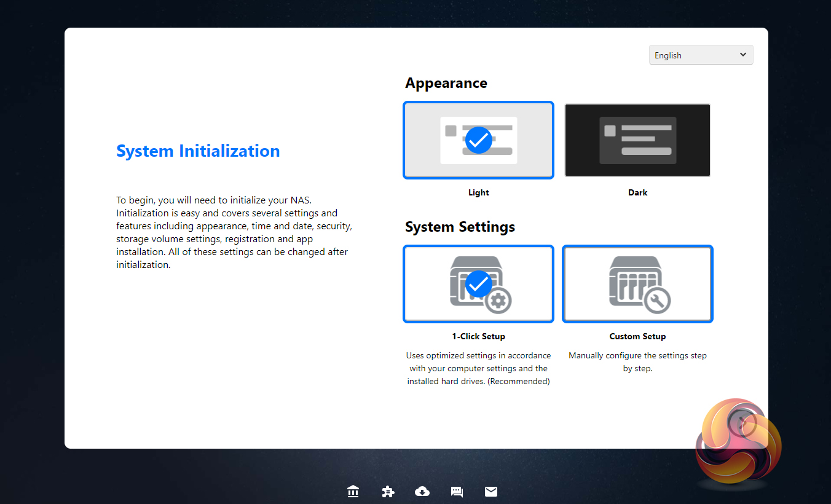Image resolution: width=831 pixels, height=504 pixels.
Task: Click the blue checkmark on 1-Click Setup
Action: [478, 284]
